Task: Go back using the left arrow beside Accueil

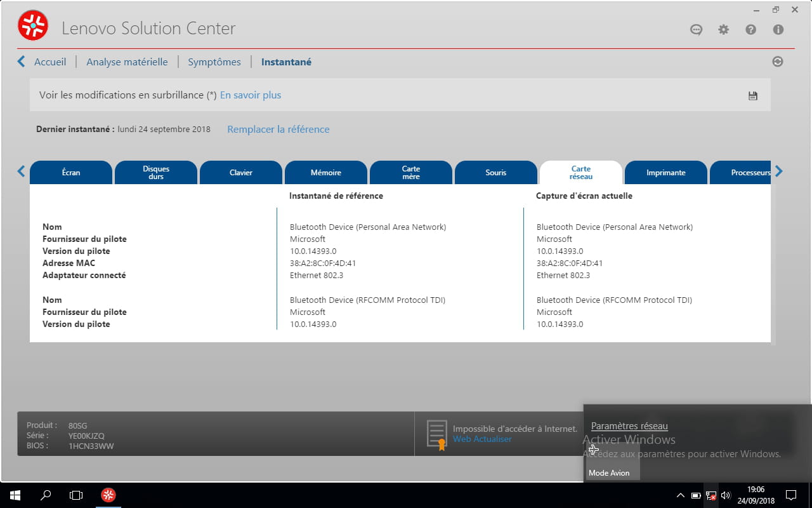Action: click(x=22, y=62)
